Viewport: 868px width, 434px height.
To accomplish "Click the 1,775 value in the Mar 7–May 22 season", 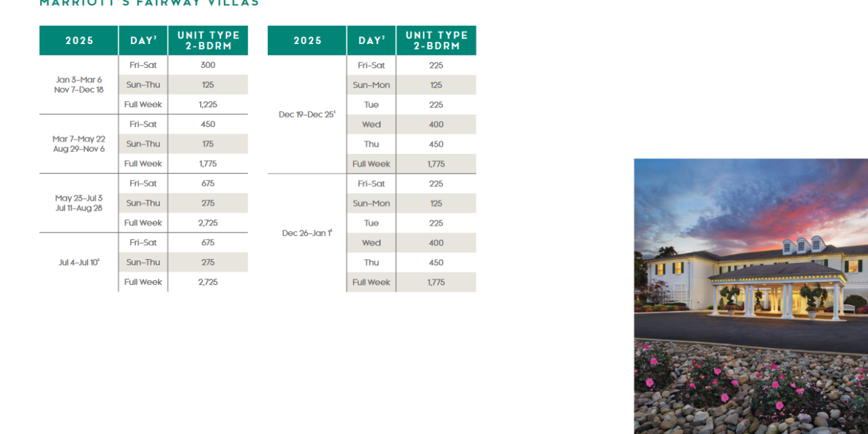I will point(208,163).
